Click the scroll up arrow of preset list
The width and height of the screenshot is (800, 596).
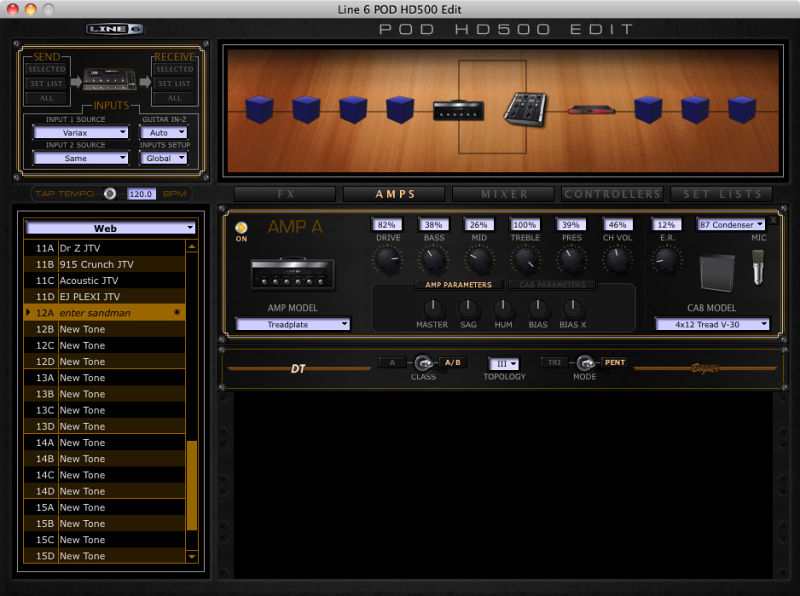[x=192, y=247]
